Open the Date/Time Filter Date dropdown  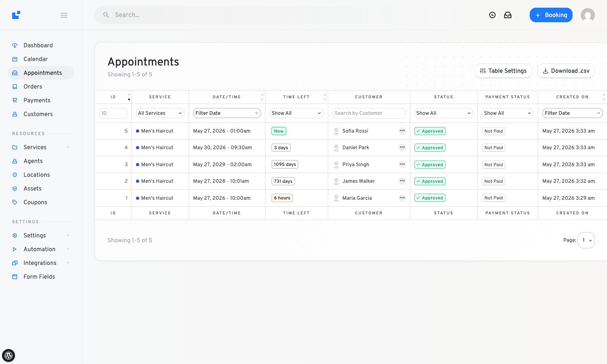coord(227,113)
